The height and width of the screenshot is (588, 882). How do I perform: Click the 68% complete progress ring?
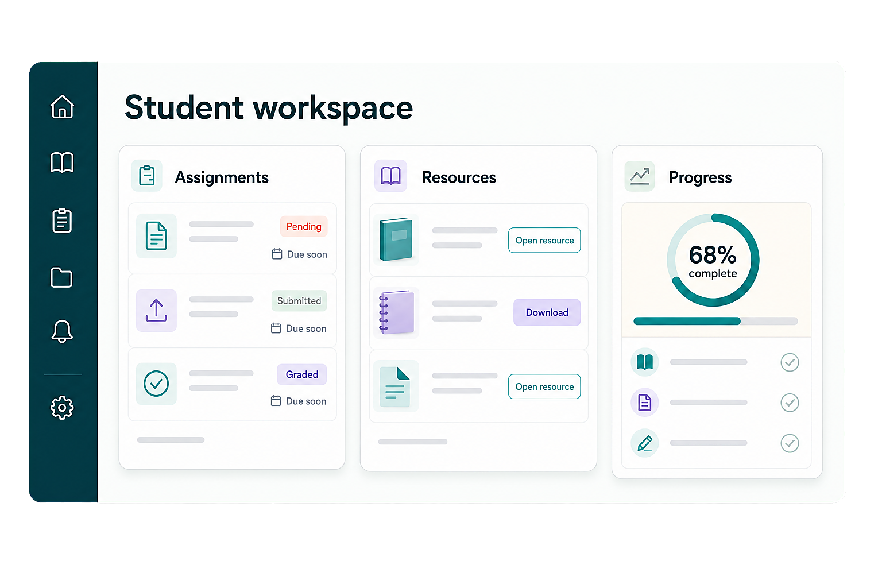(x=713, y=260)
